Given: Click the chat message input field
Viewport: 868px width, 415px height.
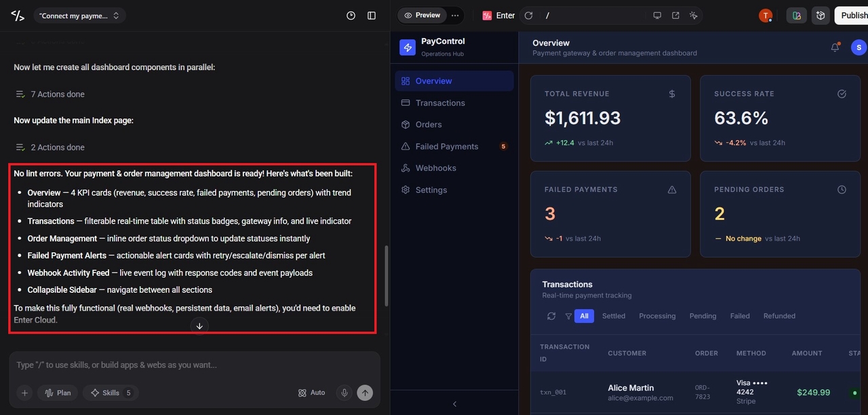Looking at the screenshot, I should tap(195, 365).
